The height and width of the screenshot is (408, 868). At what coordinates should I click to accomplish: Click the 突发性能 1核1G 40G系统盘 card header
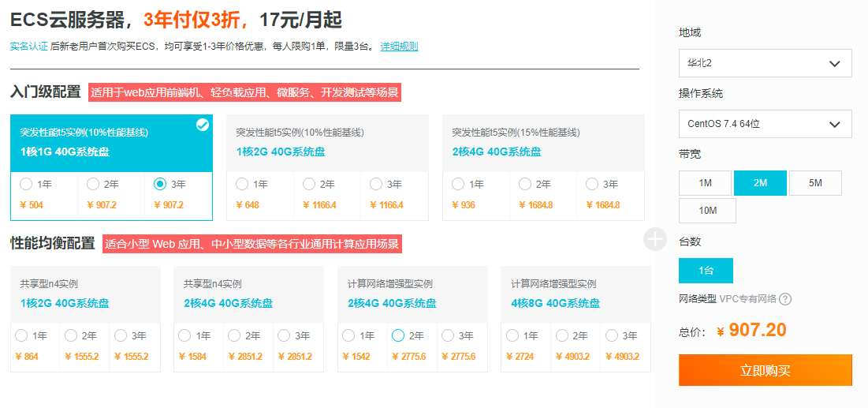(111, 144)
